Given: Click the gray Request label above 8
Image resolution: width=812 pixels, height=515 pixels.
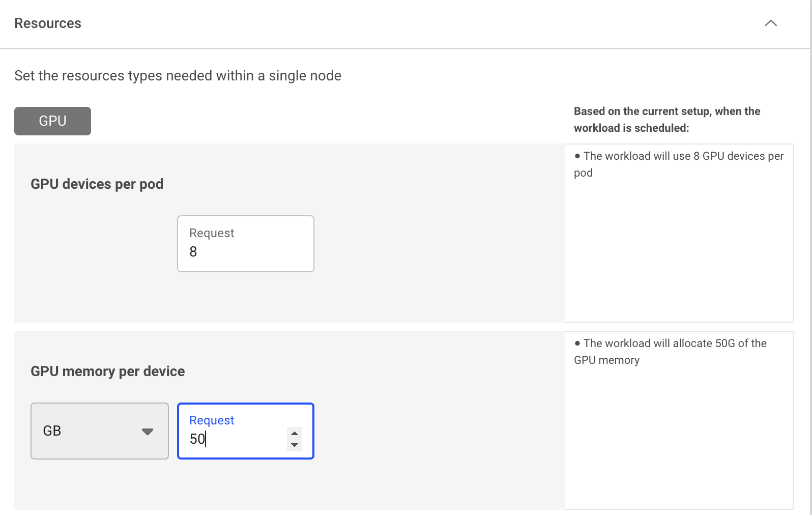Looking at the screenshot, I should (x=212, y=233).
